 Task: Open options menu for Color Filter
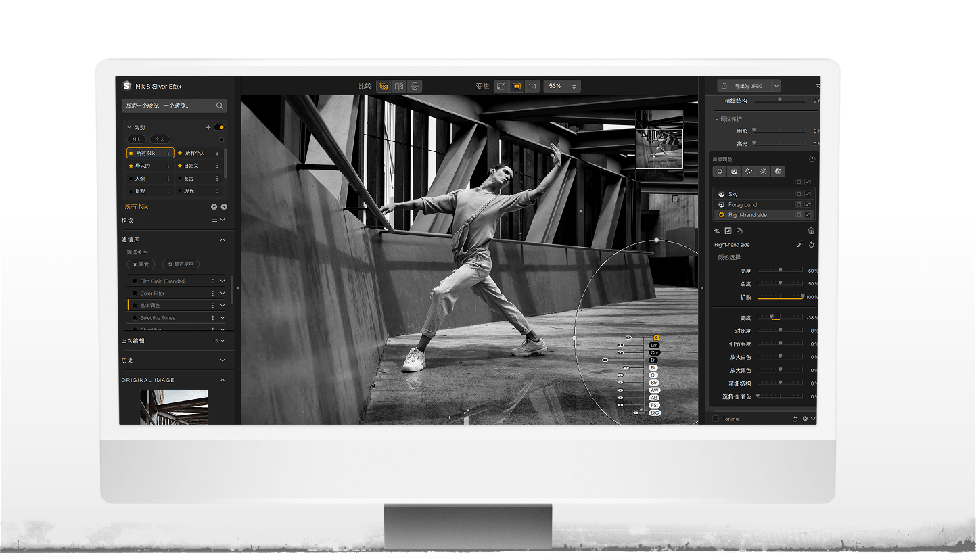click(213, 293)
